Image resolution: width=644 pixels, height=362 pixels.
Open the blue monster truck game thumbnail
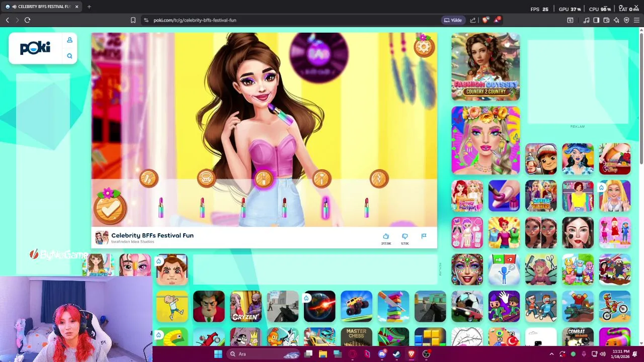tap(356, 306)
